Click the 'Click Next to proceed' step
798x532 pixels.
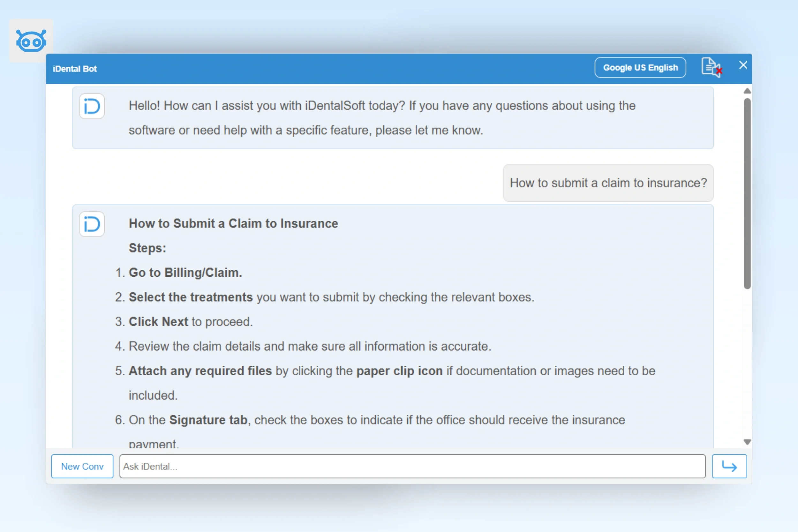pos(191,322)
